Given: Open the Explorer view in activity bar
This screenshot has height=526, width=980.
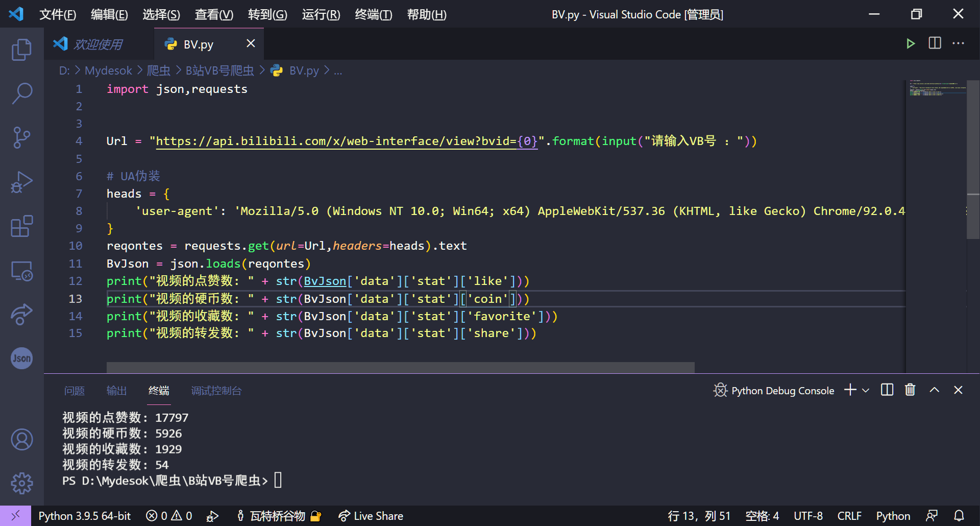Looking at the screenshot, I should (x=21, y=50).
